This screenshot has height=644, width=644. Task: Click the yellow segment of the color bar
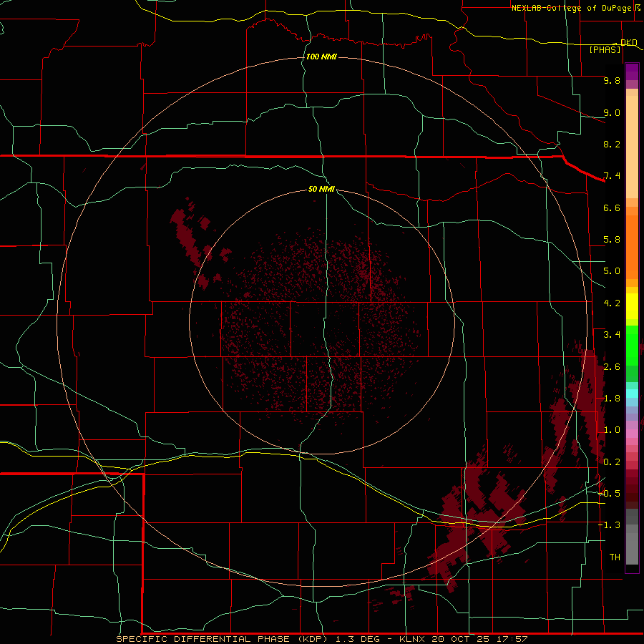[x=632, y=306]
